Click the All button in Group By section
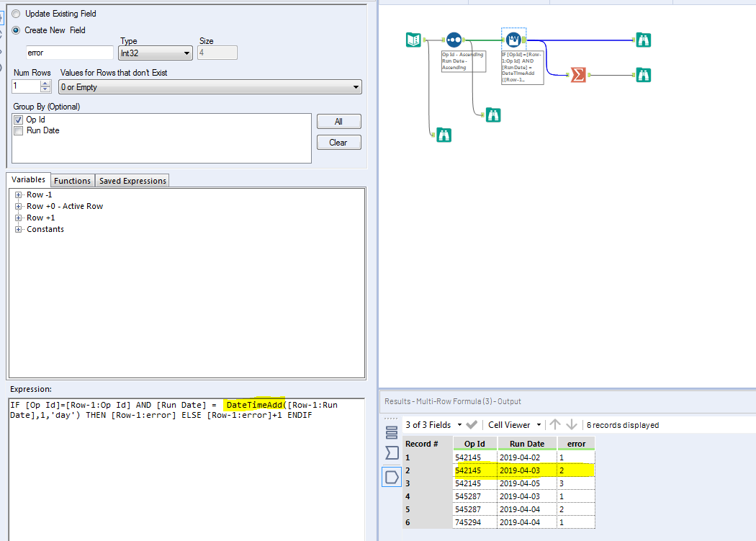The image size is (756, 541). coord(338,121)
